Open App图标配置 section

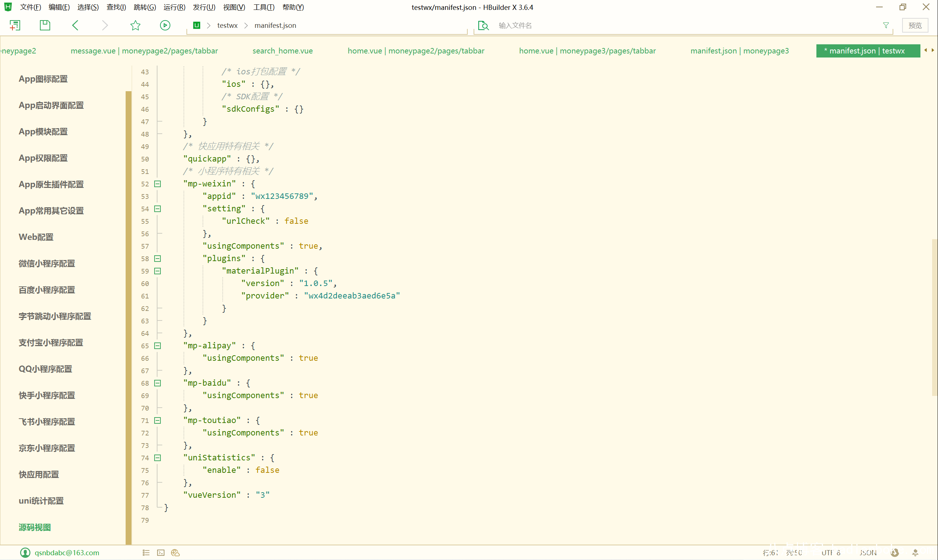(43, 79)
